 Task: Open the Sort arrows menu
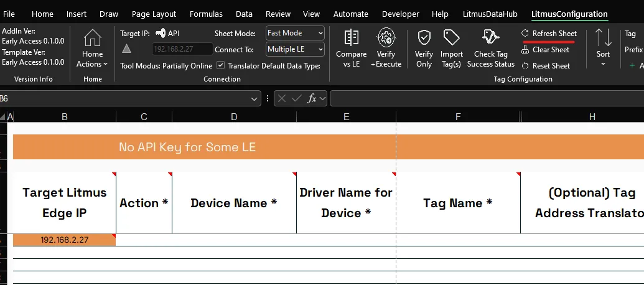coord(604,47)
